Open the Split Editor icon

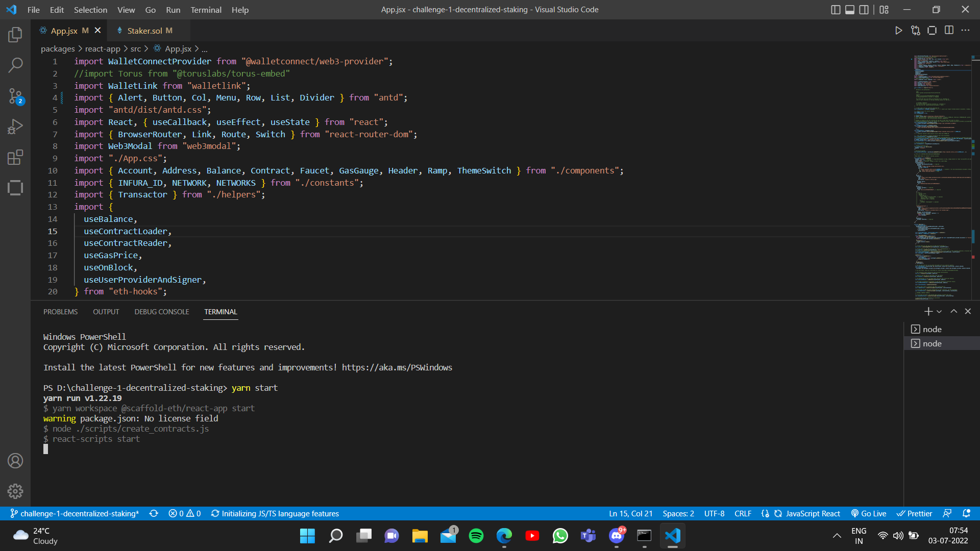click(949, 30)
